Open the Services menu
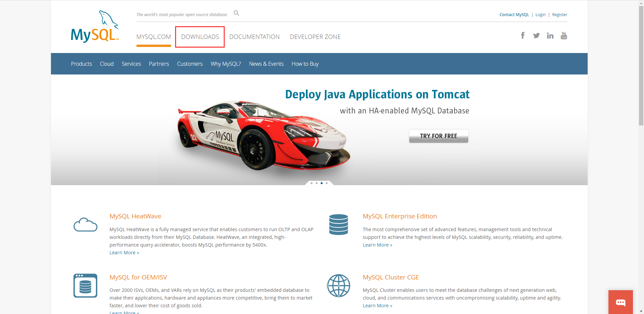The image size is (644, 314). pyautogui.click(x=131, y=64)
